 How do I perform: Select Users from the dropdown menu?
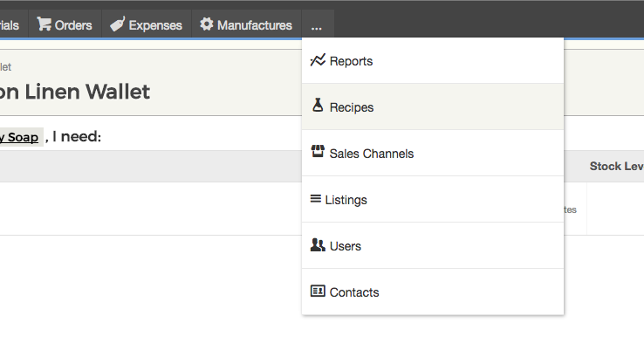pos(433,245)
